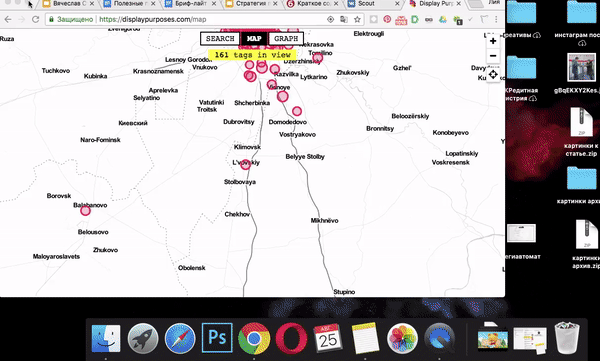Zoom out of the map with minus button
This screenshot has width=600, height=361.
493,56
